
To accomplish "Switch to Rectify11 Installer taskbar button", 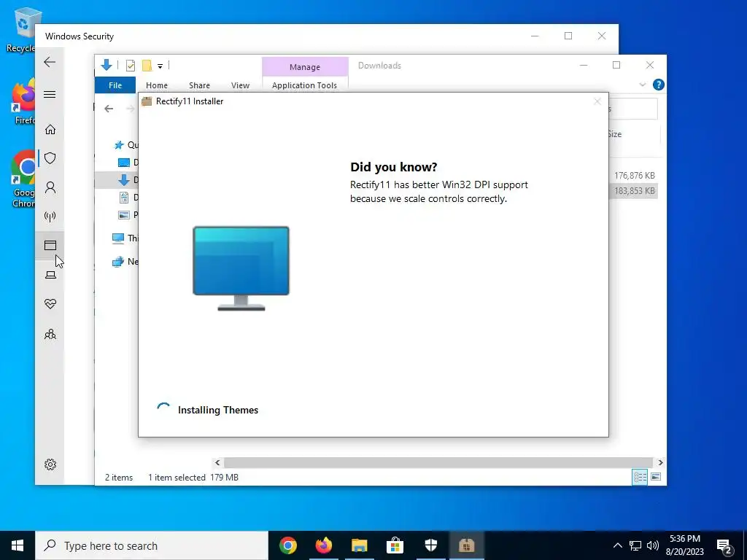I will pyautogui.click(x=466, y=545).
